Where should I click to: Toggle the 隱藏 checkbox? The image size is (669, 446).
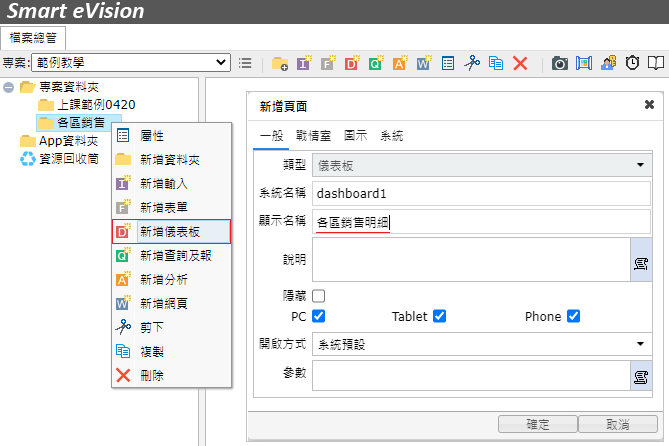[319, 296]
